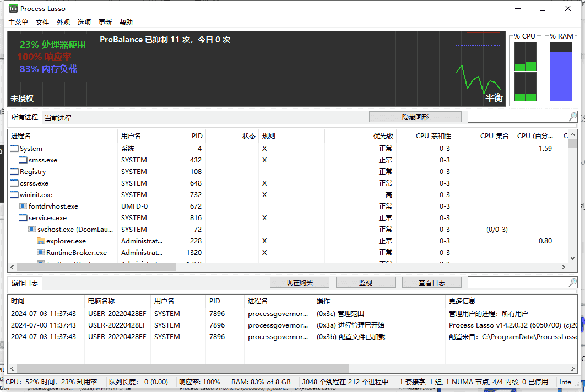Click the Process Lasso title bar icon
The width and height of the screenshot is (585, 392).
coord(13,8)
